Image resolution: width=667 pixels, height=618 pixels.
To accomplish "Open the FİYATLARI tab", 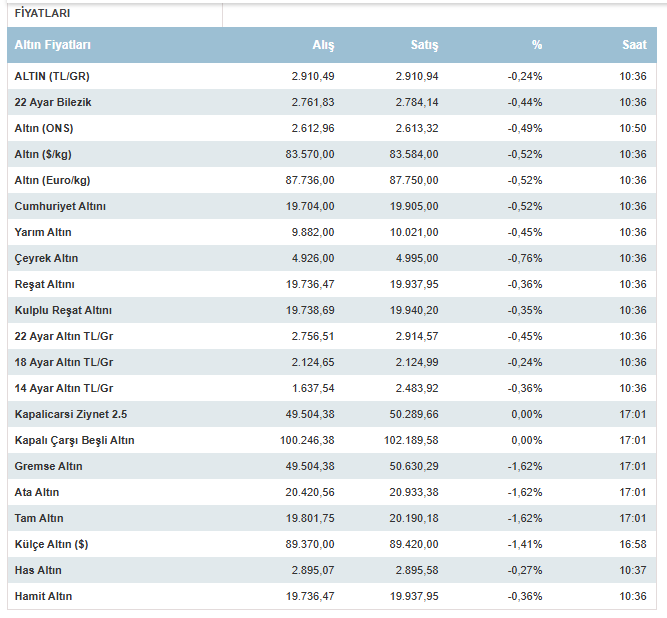I will 42,13.
